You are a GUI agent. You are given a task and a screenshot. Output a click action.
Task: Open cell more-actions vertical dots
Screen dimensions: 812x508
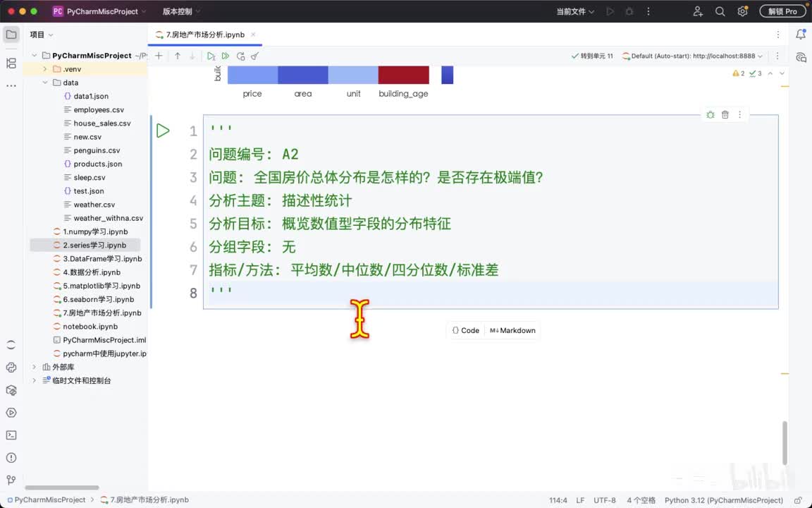739,114
